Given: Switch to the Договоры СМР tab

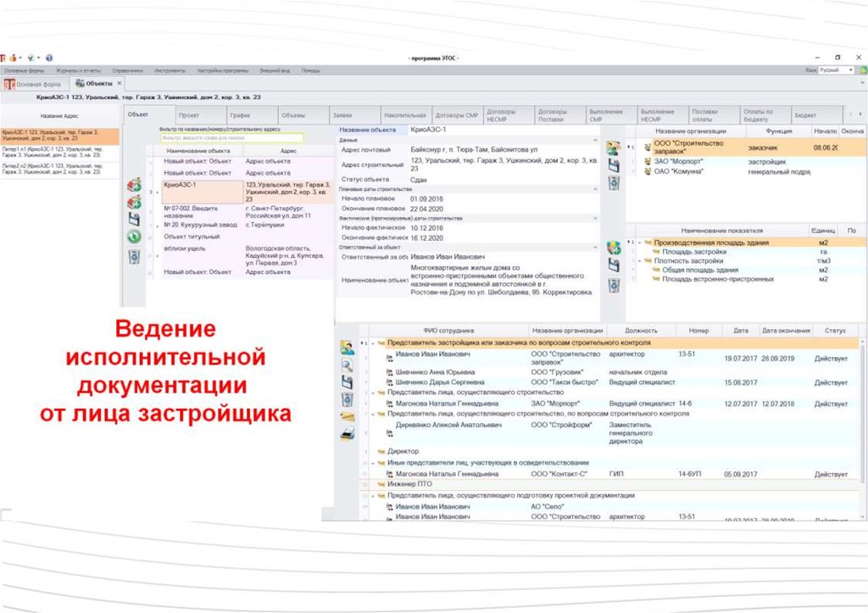Looking at the screenshot, I should pyautogui.click(x=457, y=115).
